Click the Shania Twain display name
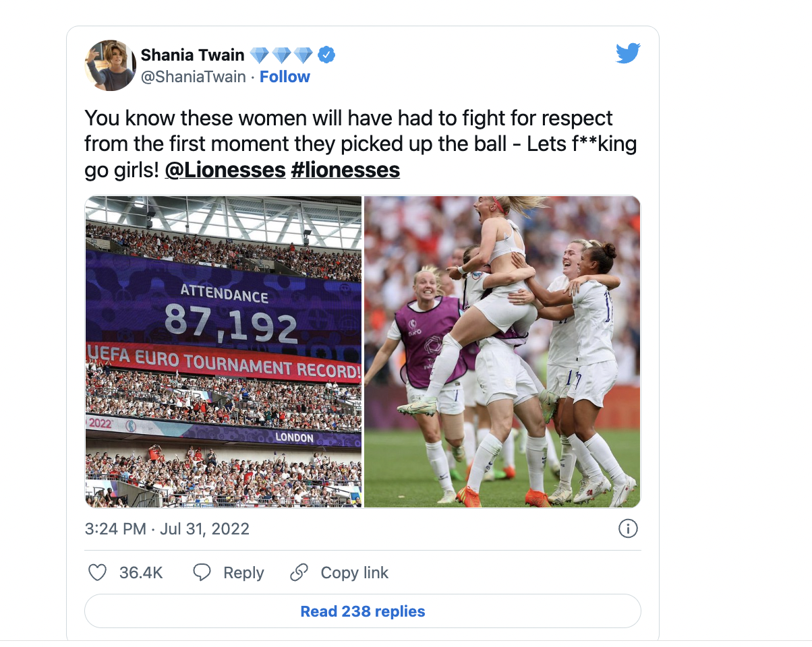This screenshot has width=812, height=647. click(192, 55)
